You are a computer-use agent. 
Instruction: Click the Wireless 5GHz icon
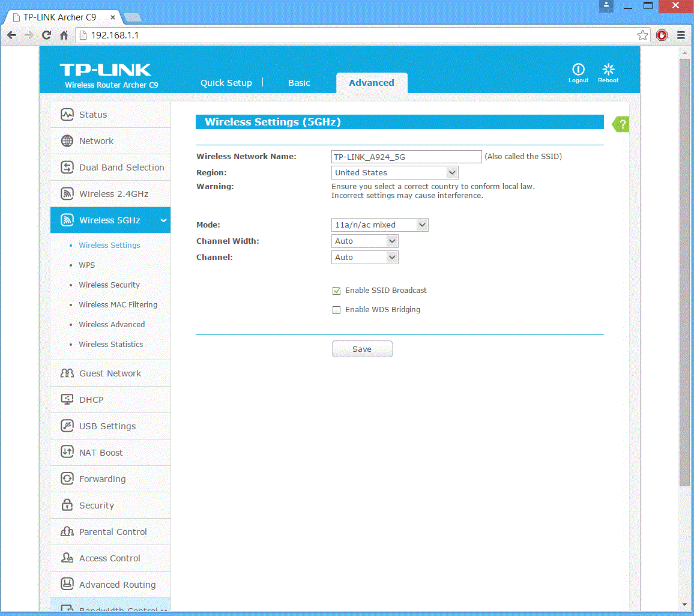point(67,220)
